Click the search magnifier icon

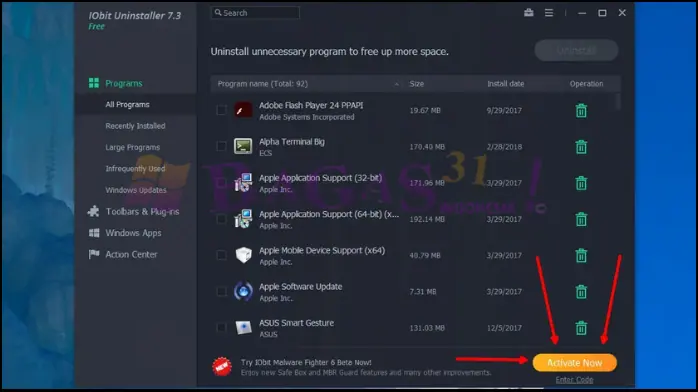(218, 13)
